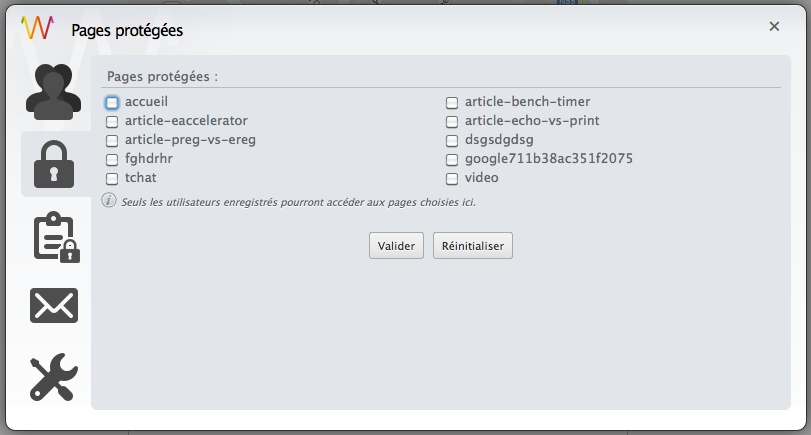811x435 pixels.
Task: Check the tchat checkbox
Action: tap(112, 179)
